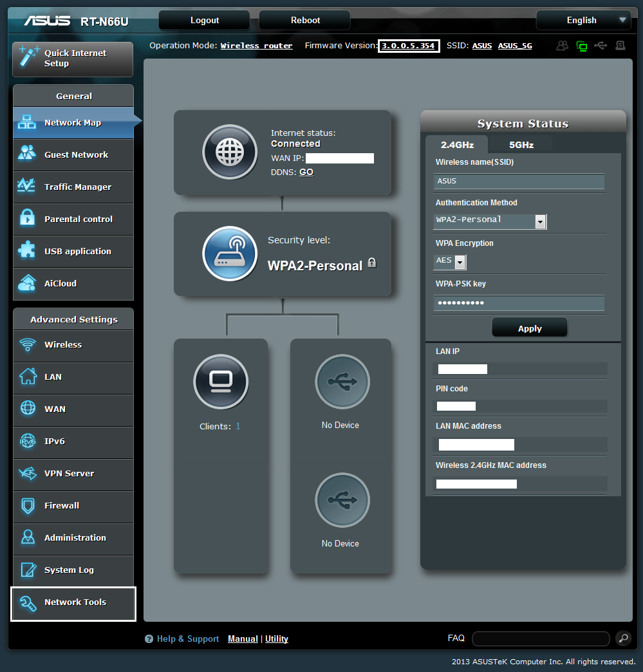Click the System Log notepad icon

28,570
